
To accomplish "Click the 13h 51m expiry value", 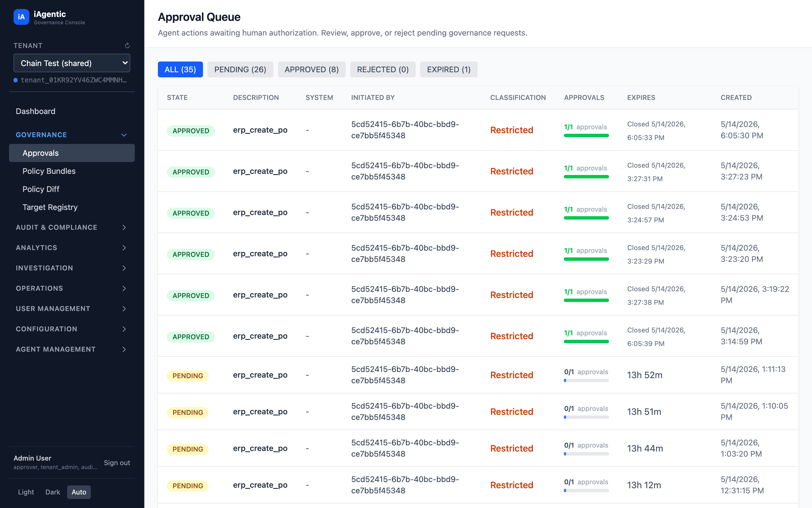I will (644, 411).
